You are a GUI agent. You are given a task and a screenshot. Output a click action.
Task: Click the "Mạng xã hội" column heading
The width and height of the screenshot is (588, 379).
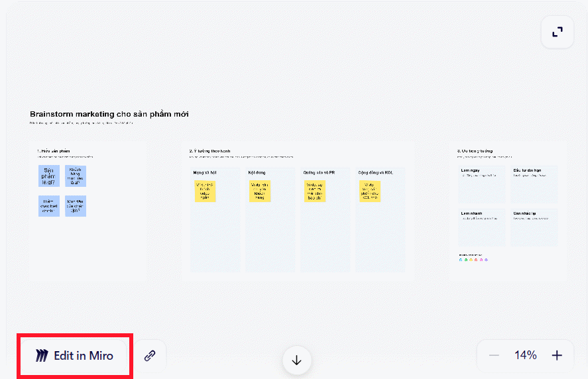[205, 172]
